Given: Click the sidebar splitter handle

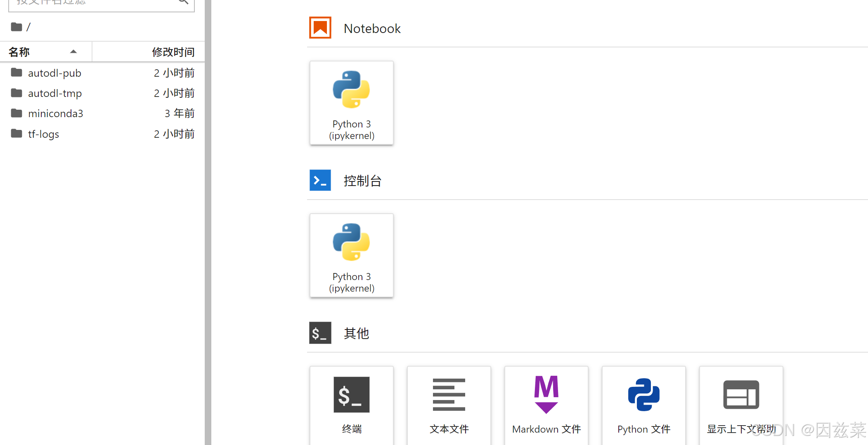Looking at the screenshot, I should [208, 223].
